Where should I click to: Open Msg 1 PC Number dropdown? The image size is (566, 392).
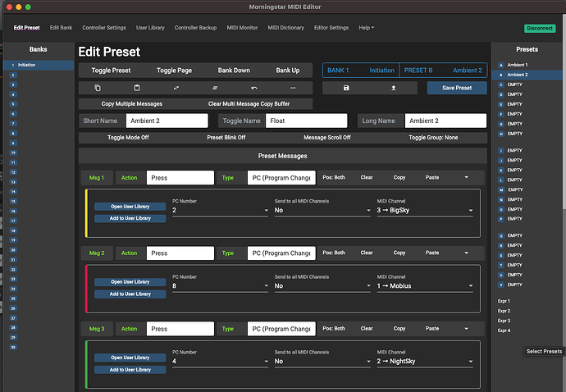point(220,210)
